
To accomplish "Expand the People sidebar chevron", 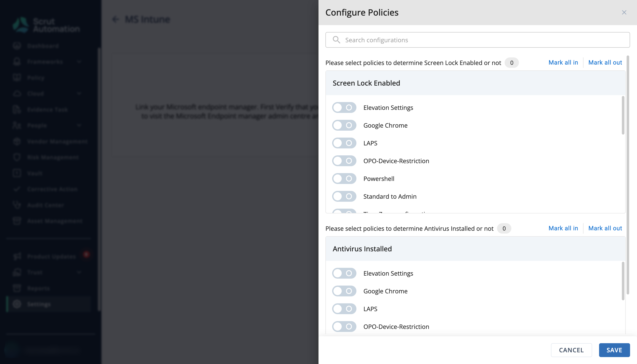I will pos(79,125).
